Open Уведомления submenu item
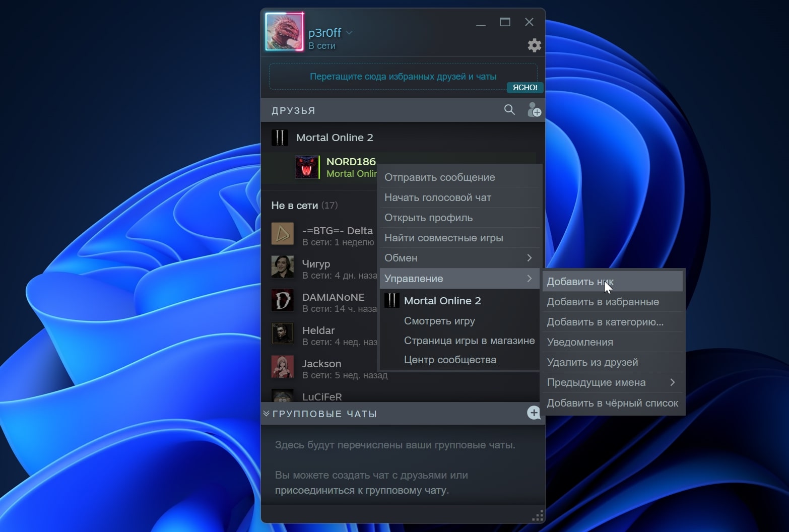The image size is (789, 532). tap(613, 342)
